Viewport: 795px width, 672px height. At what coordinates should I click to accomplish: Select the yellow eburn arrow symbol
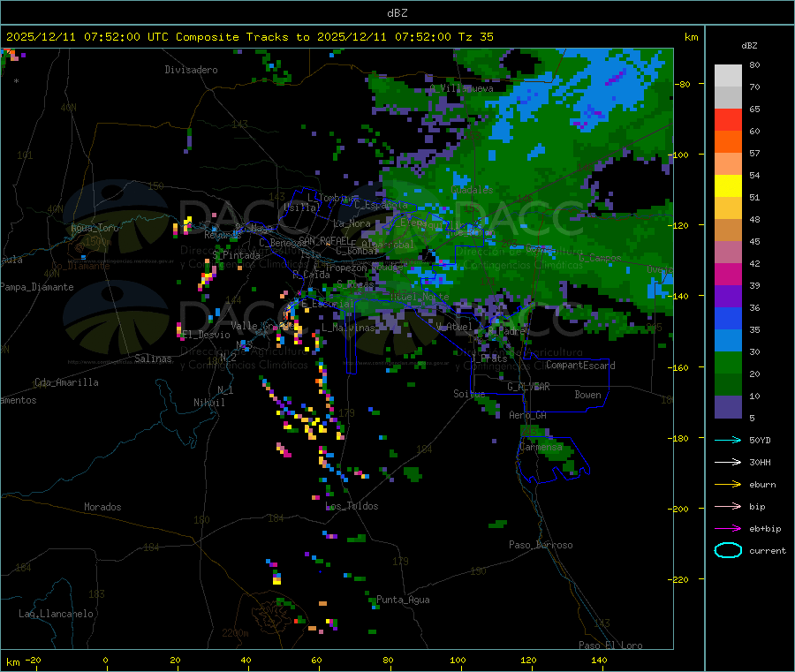pos(728,485)
